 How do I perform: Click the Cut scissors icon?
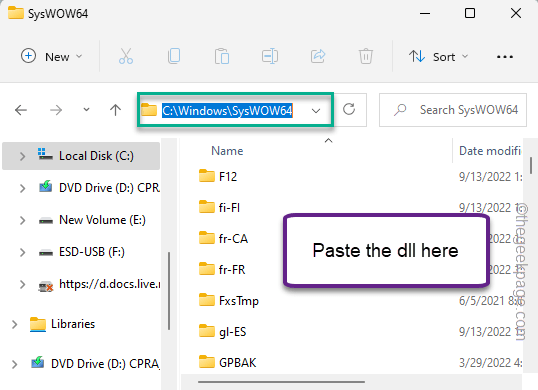(126, 56)
